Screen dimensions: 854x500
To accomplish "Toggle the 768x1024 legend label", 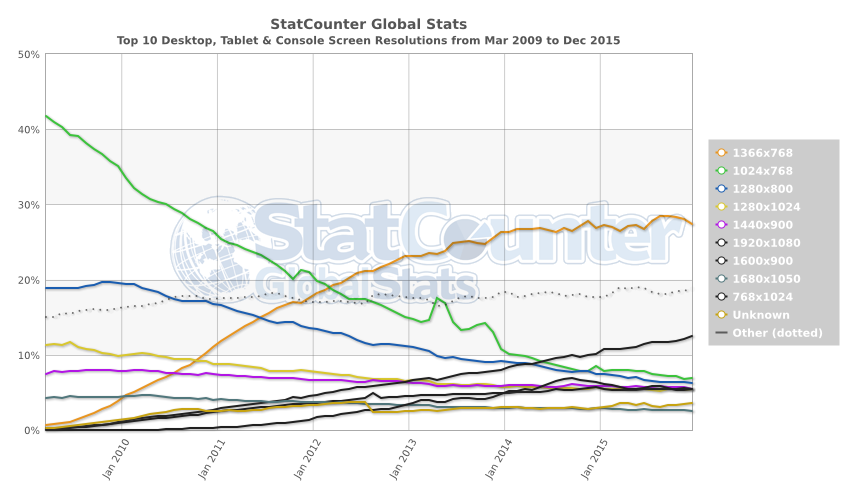I will click(x=764, y=296).
